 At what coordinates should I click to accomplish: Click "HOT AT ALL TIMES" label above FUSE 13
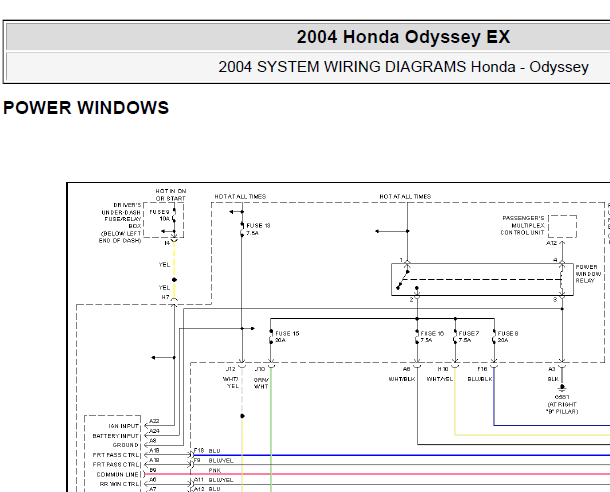[240, 196]
